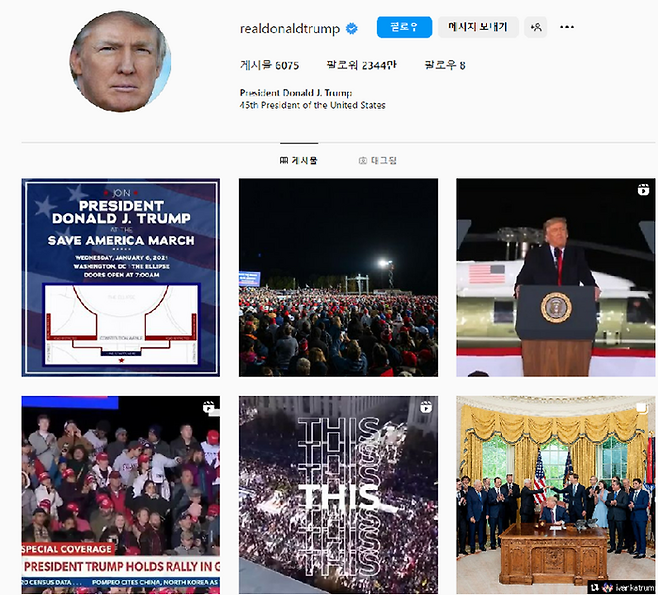The width and height of the screenshot is (658, 595).
Task: Click the grid icon of posts tab
Action: [284, 161]
